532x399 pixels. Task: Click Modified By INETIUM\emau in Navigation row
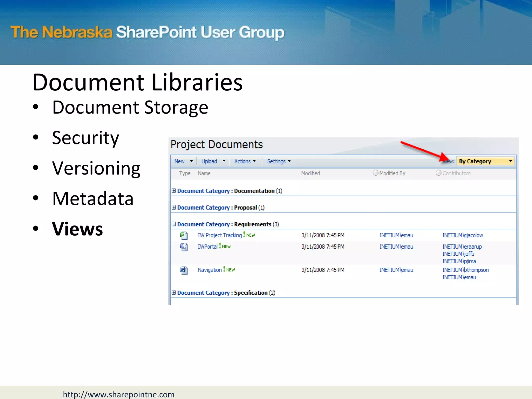(x=396, y=270)
